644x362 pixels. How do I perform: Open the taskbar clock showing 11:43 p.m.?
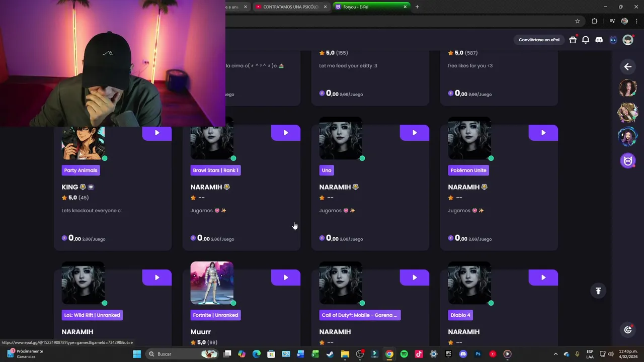(628, 354)
